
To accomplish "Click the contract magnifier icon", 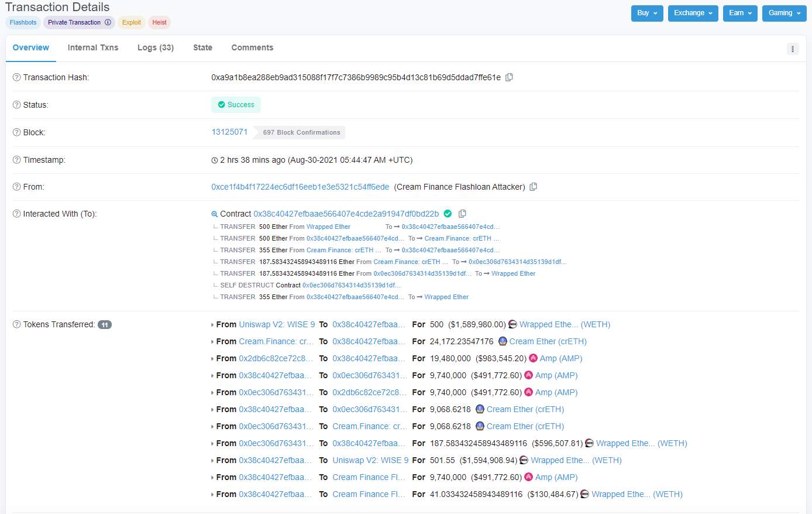I will pyautogui.click(x=215, y=214).
